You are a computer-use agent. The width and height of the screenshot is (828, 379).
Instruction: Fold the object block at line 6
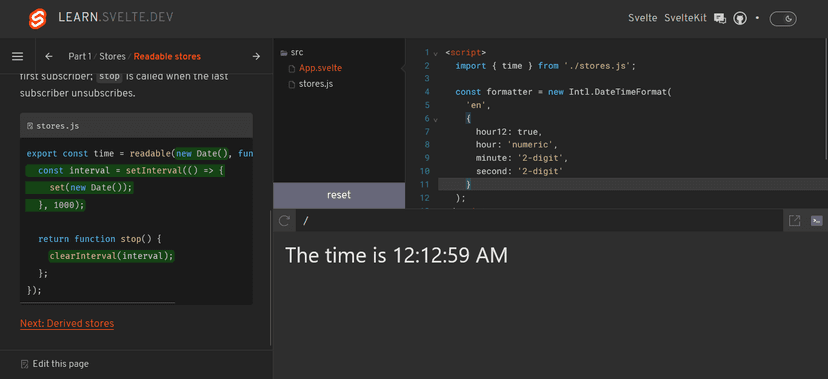(436, 119)
